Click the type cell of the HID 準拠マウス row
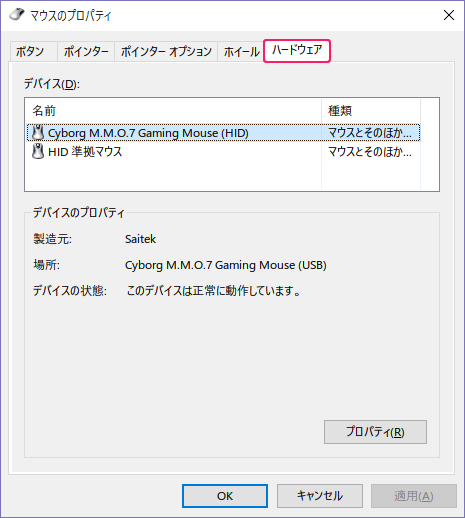 click(x=370, y=152)
